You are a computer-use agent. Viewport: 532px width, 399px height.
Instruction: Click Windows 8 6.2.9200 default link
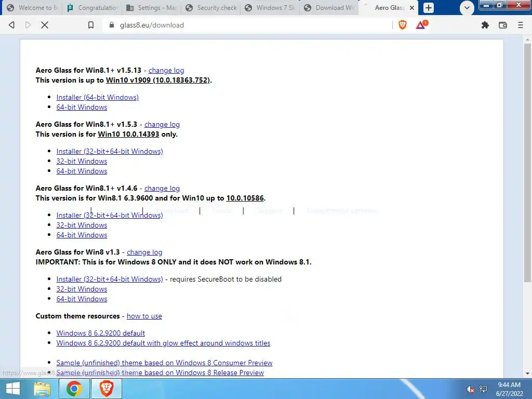(100, 333)
